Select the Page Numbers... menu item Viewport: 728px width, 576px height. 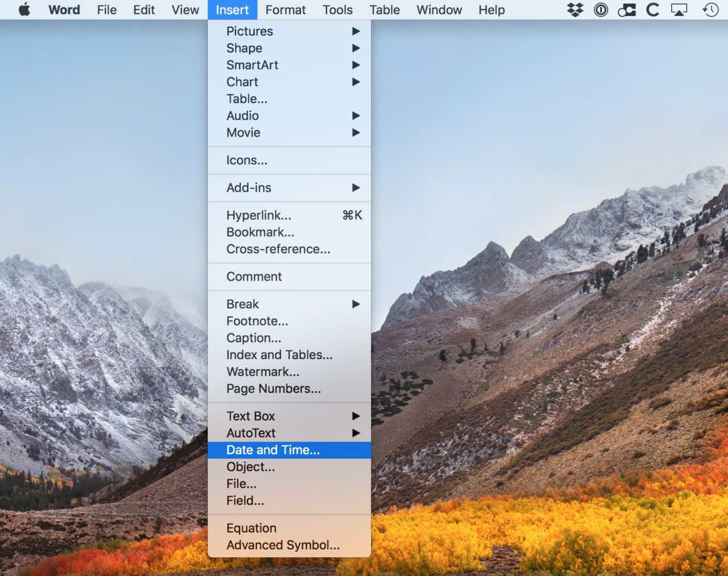[x=289, y=389]
